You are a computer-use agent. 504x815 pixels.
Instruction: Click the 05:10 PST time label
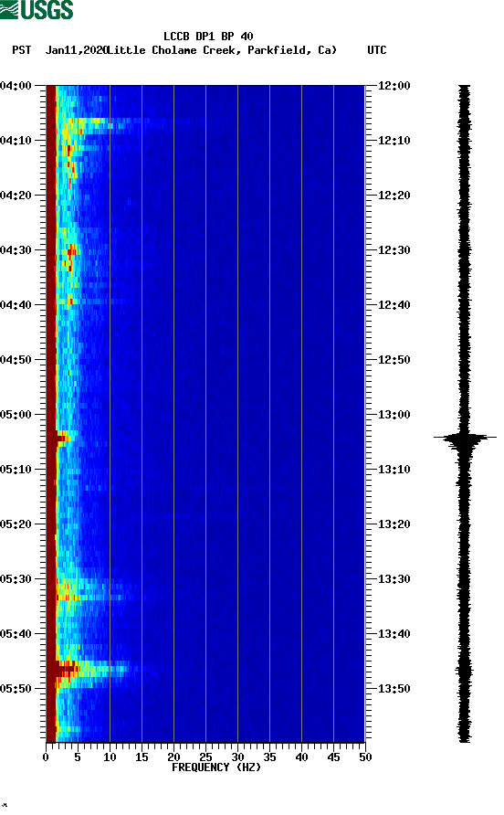tap(16, 470)
